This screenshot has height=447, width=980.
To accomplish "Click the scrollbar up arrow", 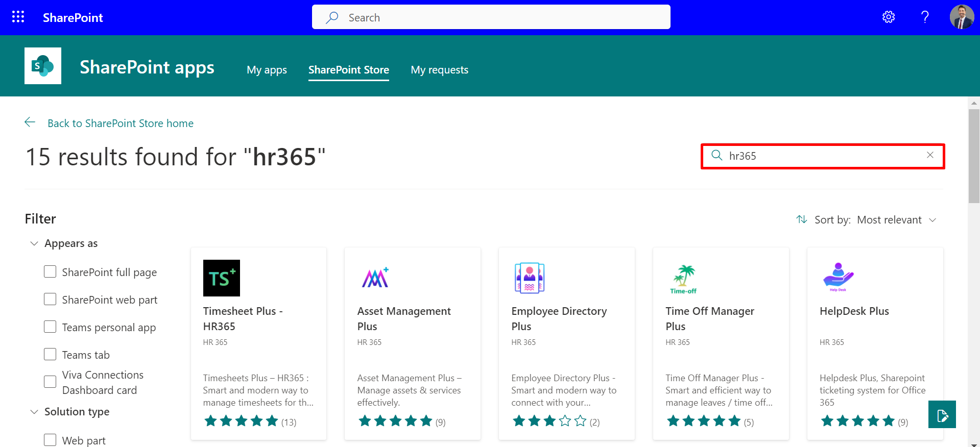I will point(974,103).
